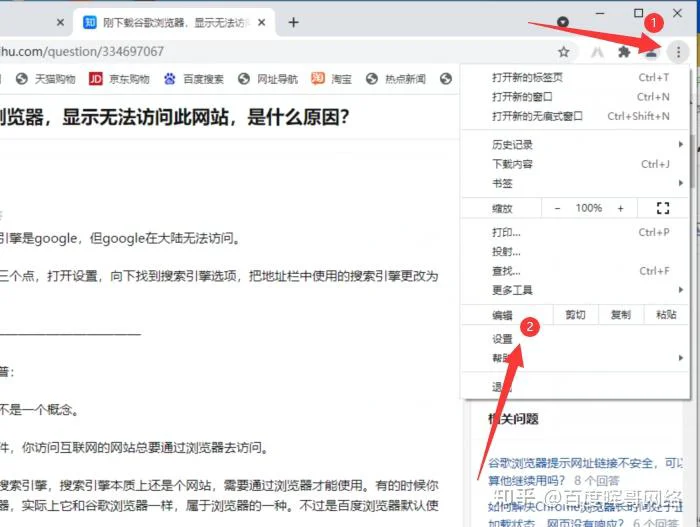Image resolution: width=700 pixels, height=527 pixels.
Task: Choose 下载内容 in the menu
Action: (x=512, y=164)
